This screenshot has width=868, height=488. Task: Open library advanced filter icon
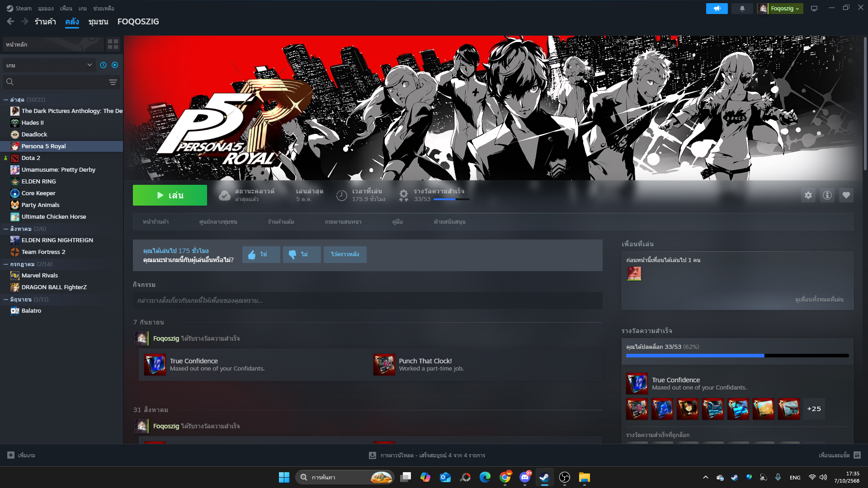point(113,82)
